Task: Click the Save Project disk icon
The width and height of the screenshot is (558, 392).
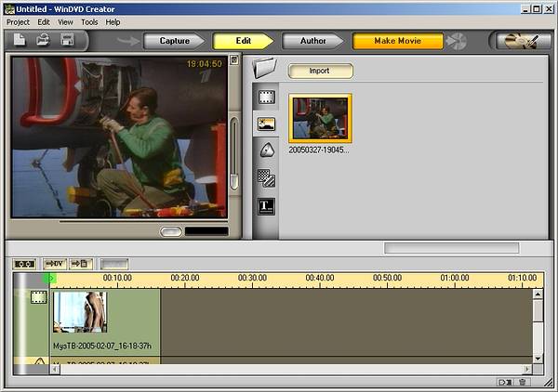Action: pos(67,40)
